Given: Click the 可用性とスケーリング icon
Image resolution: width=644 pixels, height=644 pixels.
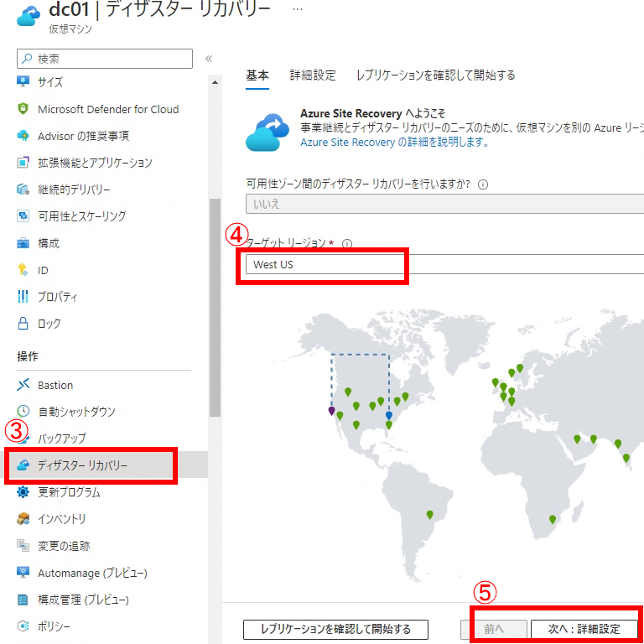Looking at the screenshot, I should pyautogui.click(x=23, y=216).
